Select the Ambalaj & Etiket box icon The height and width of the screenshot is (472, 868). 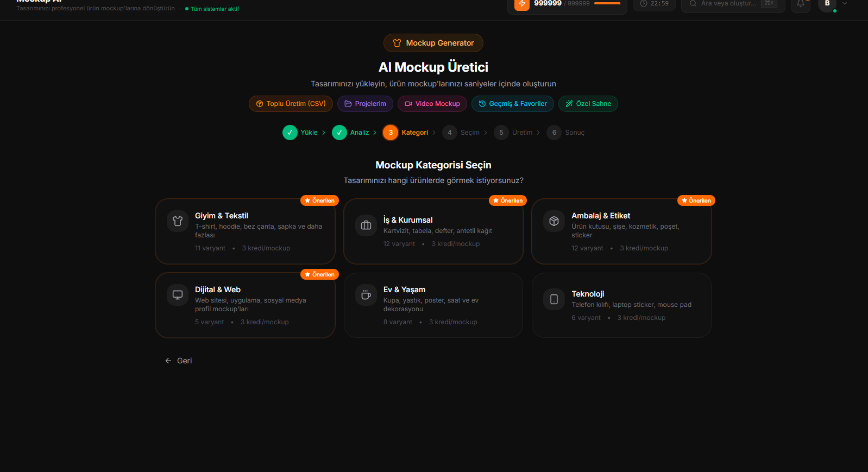tap(554, 221)
